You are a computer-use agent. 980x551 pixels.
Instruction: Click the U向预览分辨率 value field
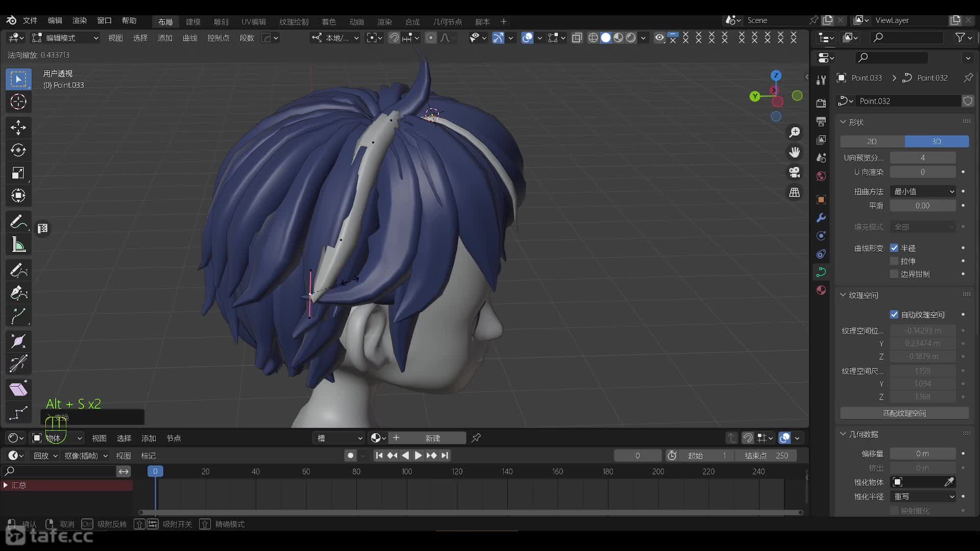(923, 158)
